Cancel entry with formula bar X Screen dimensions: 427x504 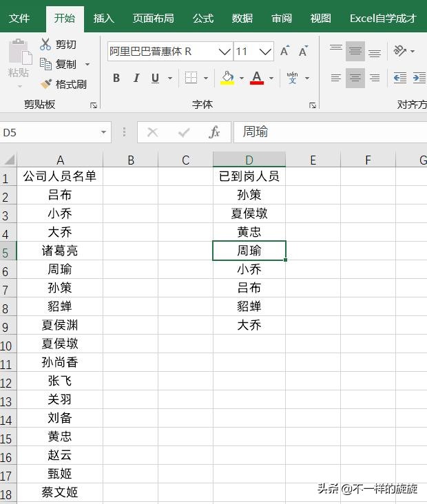pos(152,132)
